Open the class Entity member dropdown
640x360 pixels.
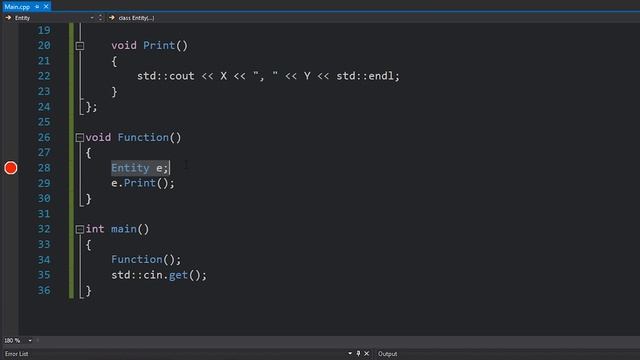[136, 18]
